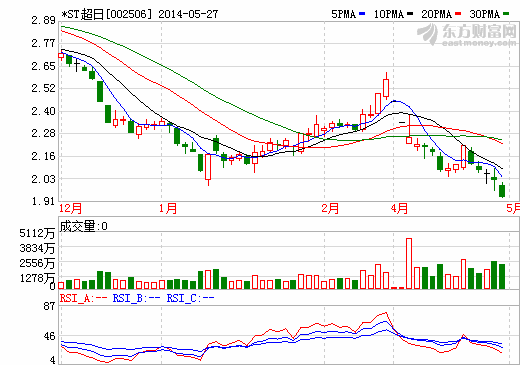Click the highest red candlestick near 2.52

(x=386, y=88)
